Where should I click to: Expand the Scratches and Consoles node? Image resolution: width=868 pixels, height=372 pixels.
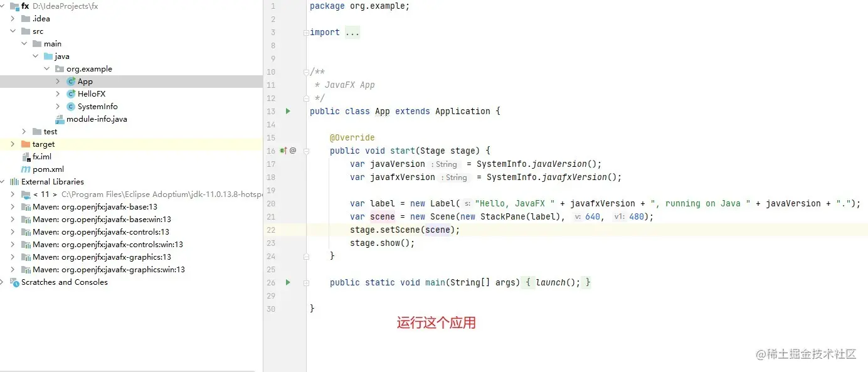click(x=3, y=282)
